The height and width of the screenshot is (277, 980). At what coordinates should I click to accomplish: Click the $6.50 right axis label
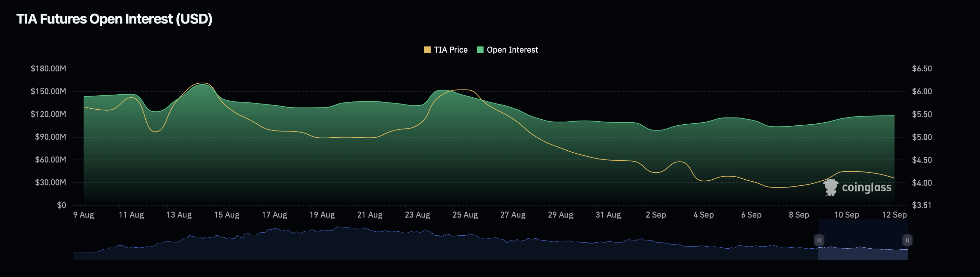922,69
